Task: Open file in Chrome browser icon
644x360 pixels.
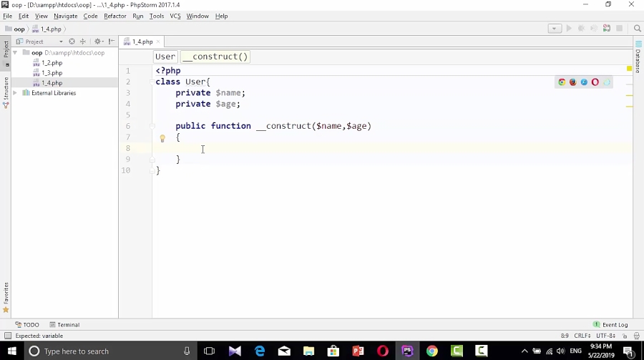Action: pos(562,82)
